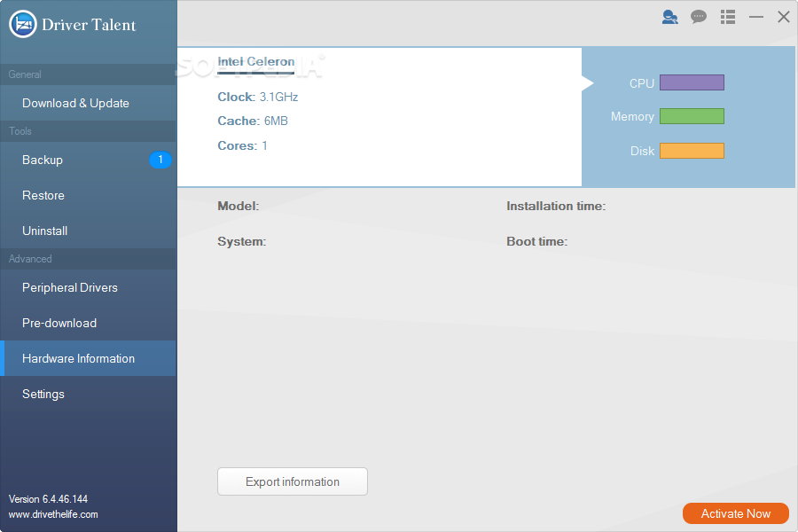The height and width of the screenshot is (532, 798).
Task: Click the Disk label
Action: pos(642,152)
